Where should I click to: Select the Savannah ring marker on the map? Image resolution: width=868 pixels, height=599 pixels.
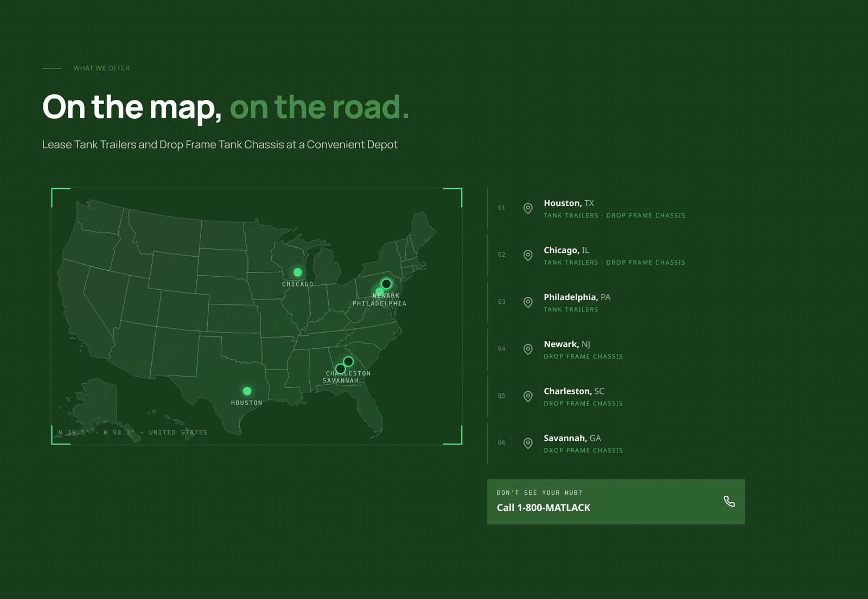coord(340,369)
